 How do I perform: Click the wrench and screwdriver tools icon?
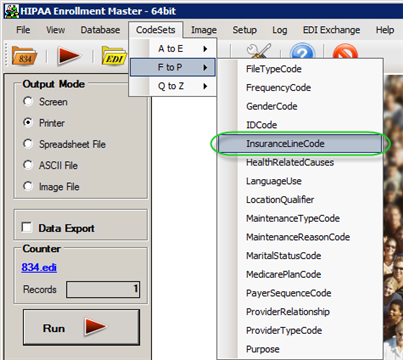(x=258, y=51)
